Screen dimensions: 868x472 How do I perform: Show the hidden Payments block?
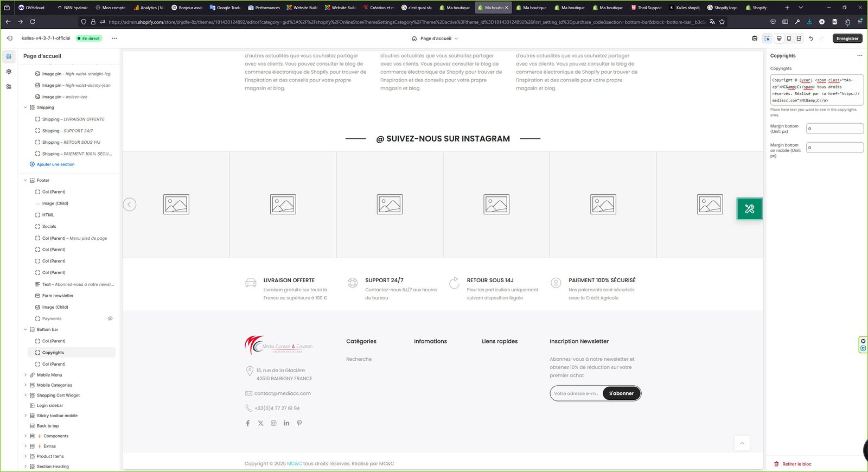[x=110, y=318]
